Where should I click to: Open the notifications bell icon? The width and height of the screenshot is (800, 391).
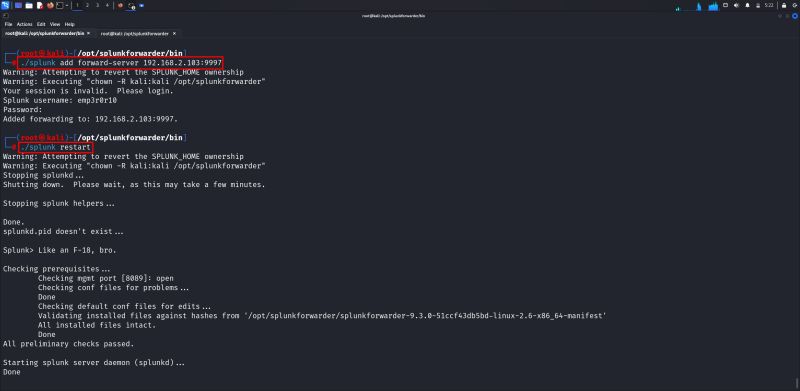747,5
